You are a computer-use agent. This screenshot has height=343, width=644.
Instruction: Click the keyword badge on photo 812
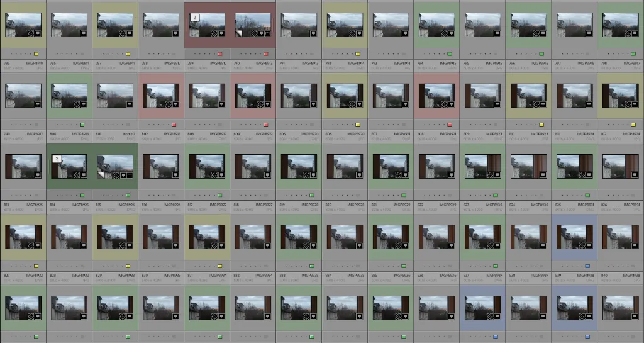click(635, 175)
